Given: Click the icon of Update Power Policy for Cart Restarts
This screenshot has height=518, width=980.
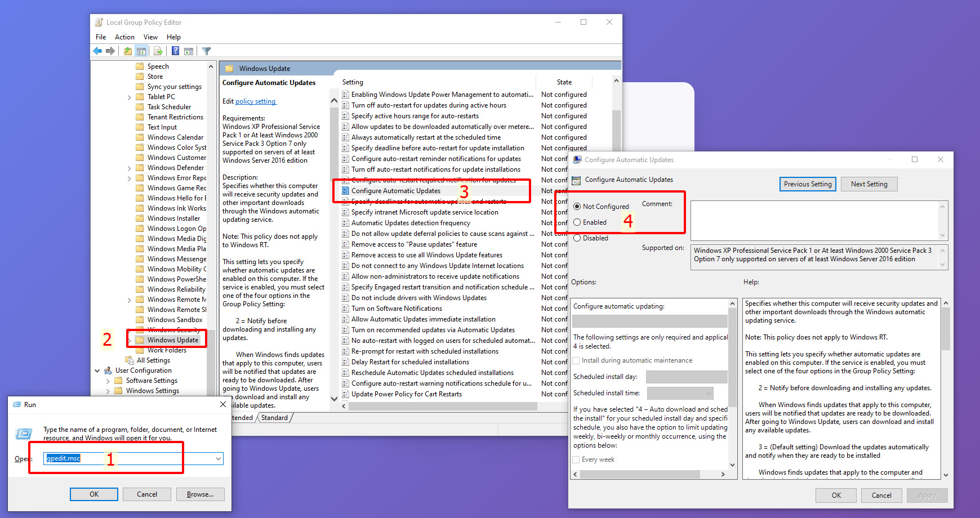Looking at the screenshot, I should coord(346,394).
